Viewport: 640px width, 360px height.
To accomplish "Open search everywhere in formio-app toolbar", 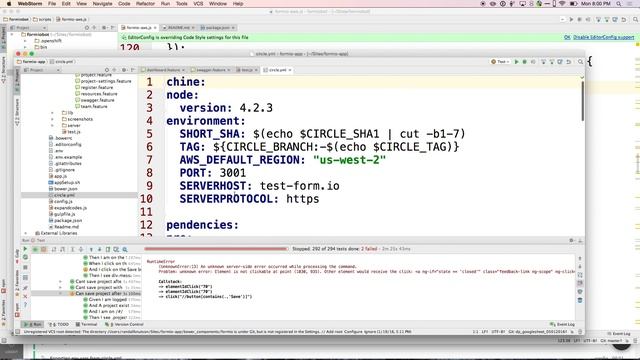I will coord(580,62).
